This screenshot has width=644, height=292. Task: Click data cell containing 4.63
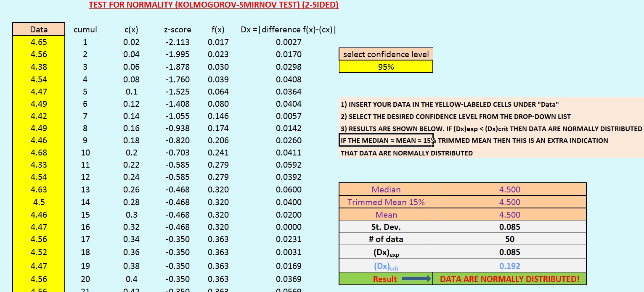(x=39, y=189)
